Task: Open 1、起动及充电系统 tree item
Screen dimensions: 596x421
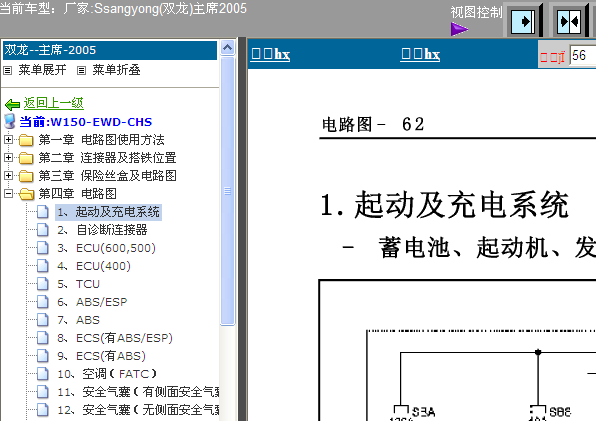Action: (108, 212)
